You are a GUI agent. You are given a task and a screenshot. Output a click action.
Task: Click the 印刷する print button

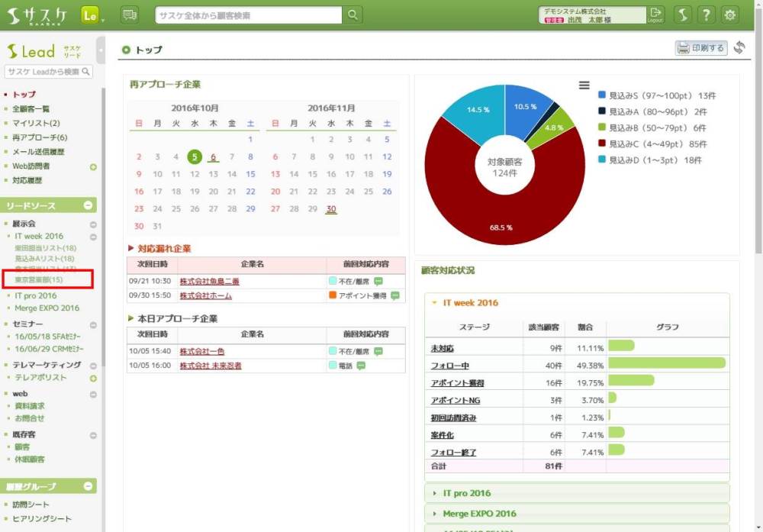click(700, 48)
